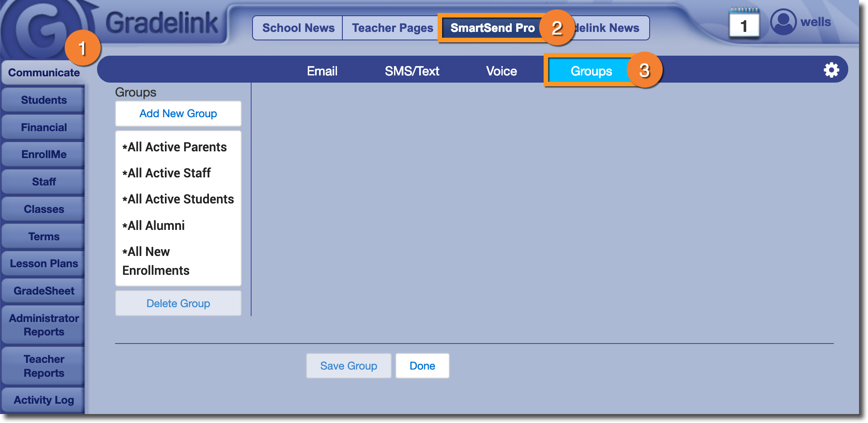The height and width of the screenshot is (423, 868).
Task: Click the calendar date icon
Action: [x=744, y=24]
